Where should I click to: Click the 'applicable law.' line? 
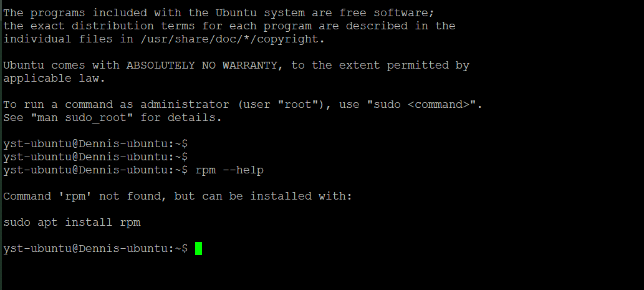coord(54,79)
